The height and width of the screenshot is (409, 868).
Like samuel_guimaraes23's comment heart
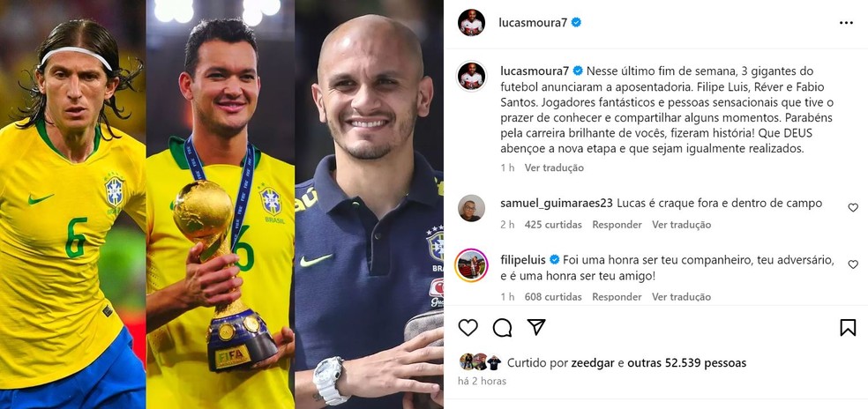[x=853, y=207]
